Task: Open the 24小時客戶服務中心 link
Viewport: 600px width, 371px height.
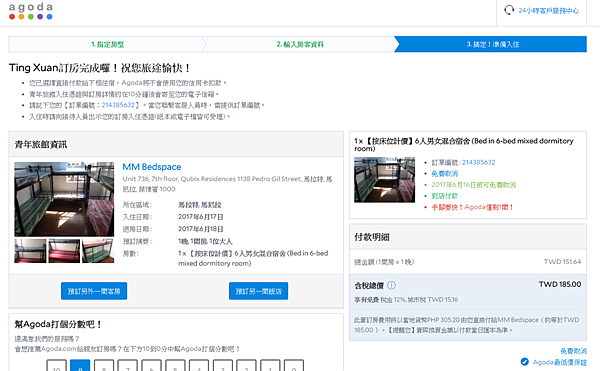Action: (548, 11)
